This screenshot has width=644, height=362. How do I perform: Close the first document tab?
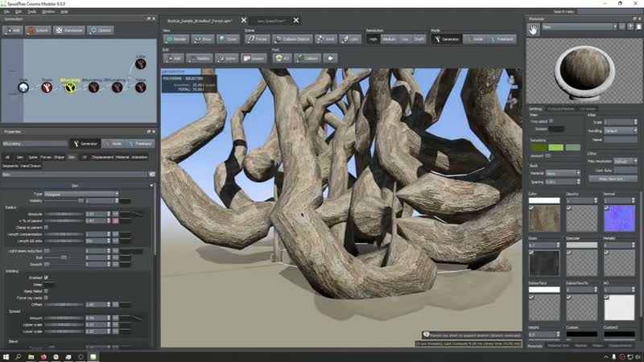244,20
